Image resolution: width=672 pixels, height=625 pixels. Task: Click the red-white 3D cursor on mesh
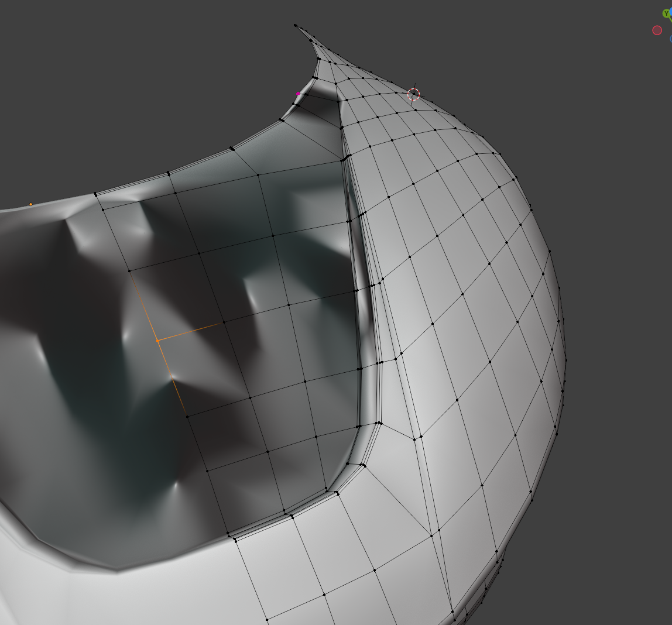[413, 94]
